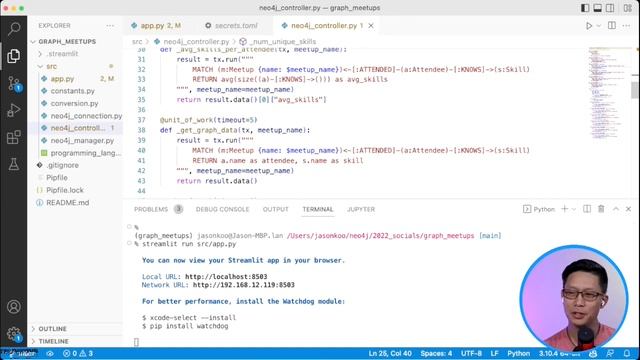Open the Explorer view icon
Screen dimensions: 640x360
pyautogui.click(x=14, y=56)
